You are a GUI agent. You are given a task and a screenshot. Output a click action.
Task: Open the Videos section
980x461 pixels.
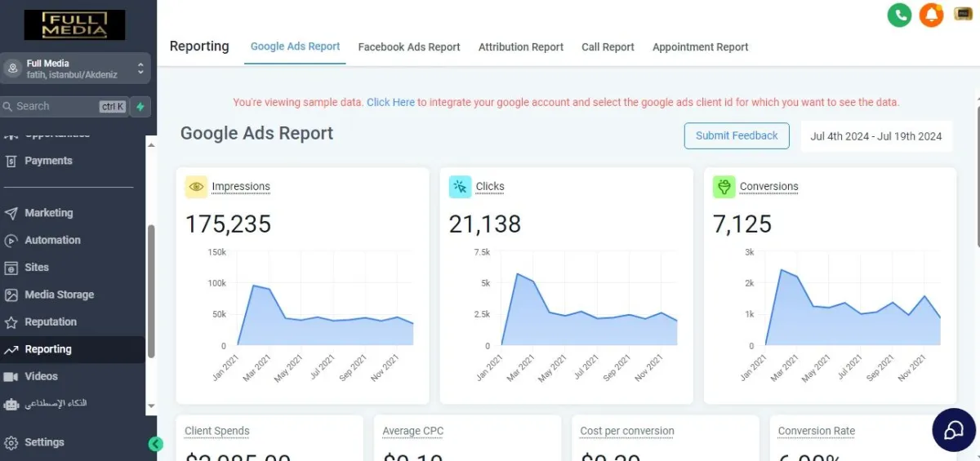point(41,376)
